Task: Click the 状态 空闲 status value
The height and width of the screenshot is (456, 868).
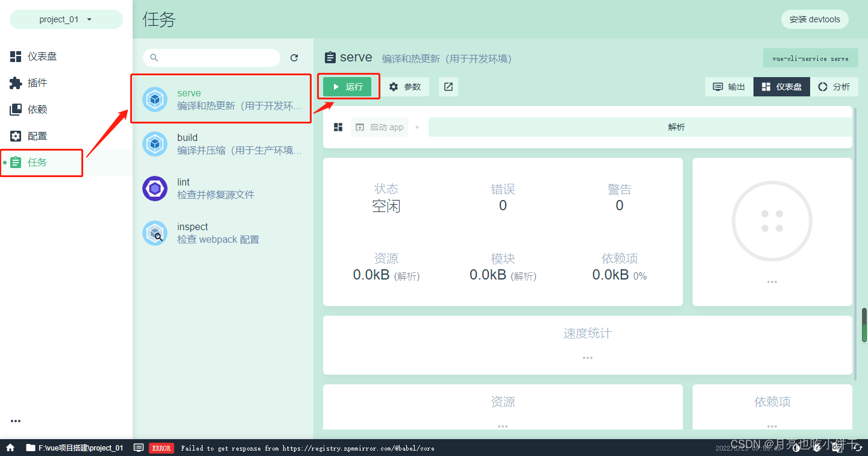Action: click(x=386, y=206)
